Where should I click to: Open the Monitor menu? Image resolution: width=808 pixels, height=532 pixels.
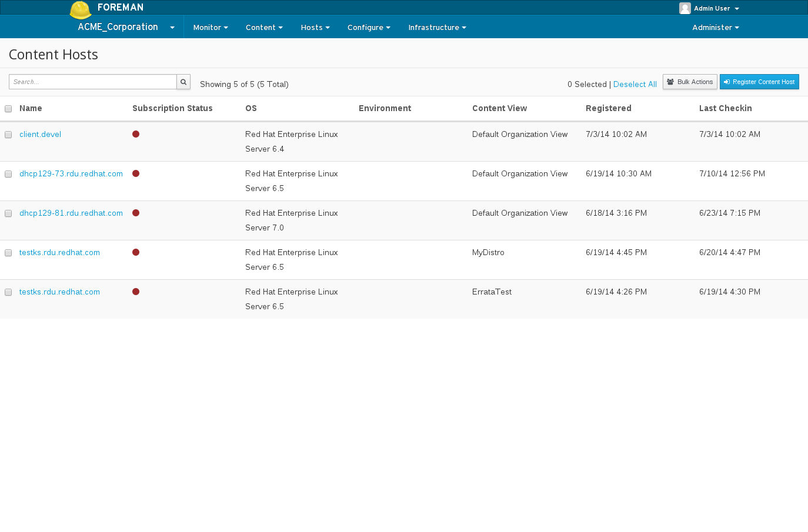click(211, 27)
